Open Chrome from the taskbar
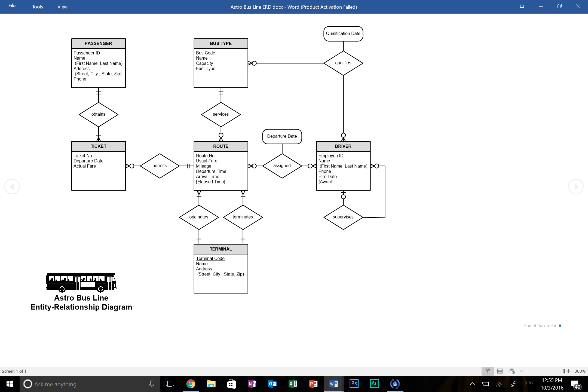 click(x=191, y=384)
